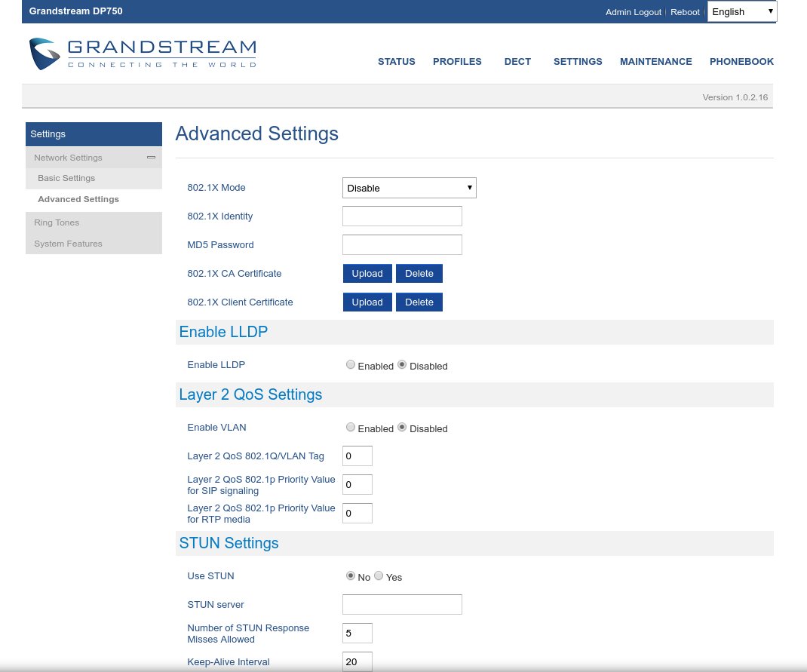
Task: Click the Advanced Settings page title
Action: 257,133
